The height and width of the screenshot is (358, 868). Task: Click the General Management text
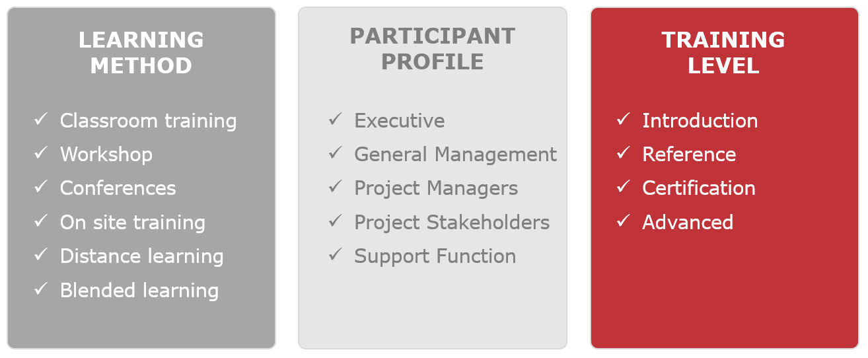(456, 155)
